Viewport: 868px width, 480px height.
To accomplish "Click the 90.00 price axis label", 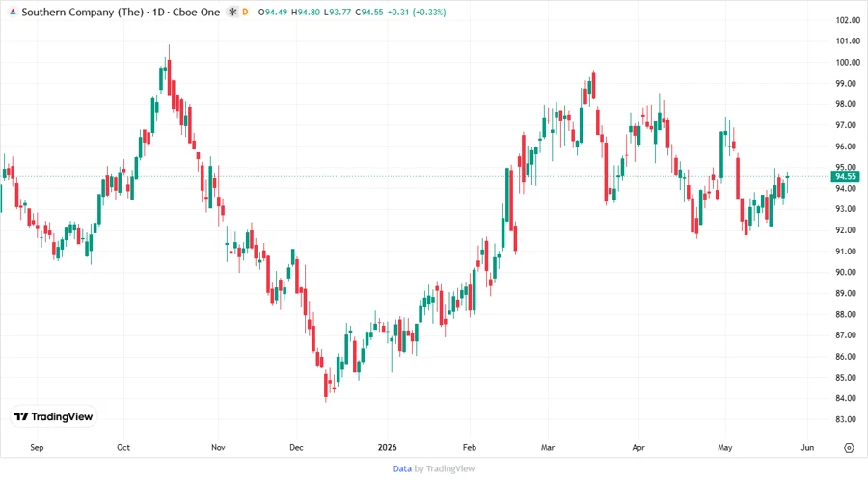I will tap(848, 273).
